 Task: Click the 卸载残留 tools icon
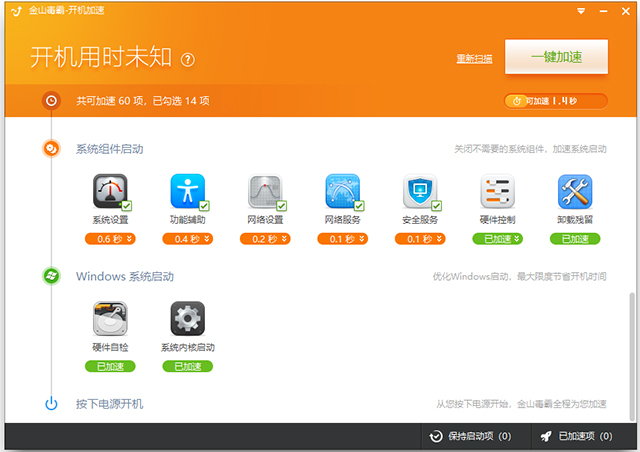[x=575, y=191]
